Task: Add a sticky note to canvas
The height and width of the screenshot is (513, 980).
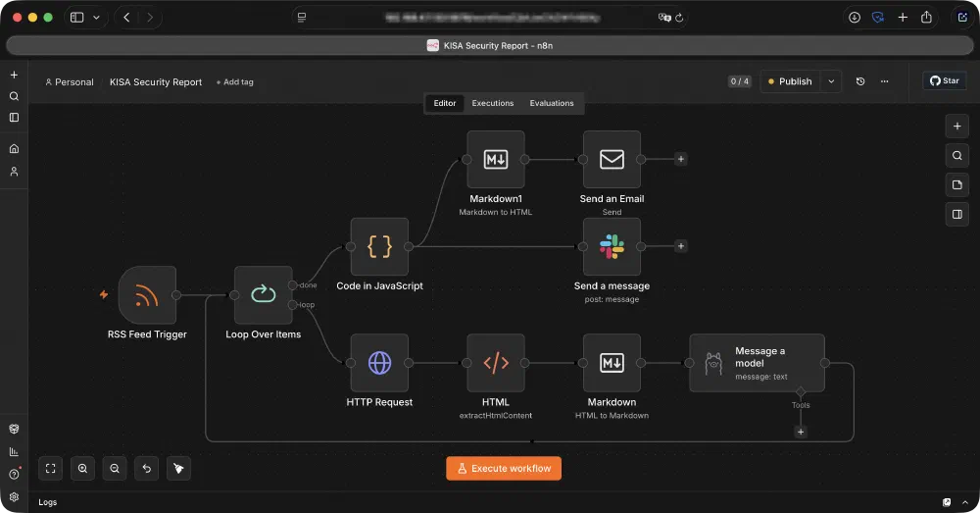Action: click(x=956, y=184)
